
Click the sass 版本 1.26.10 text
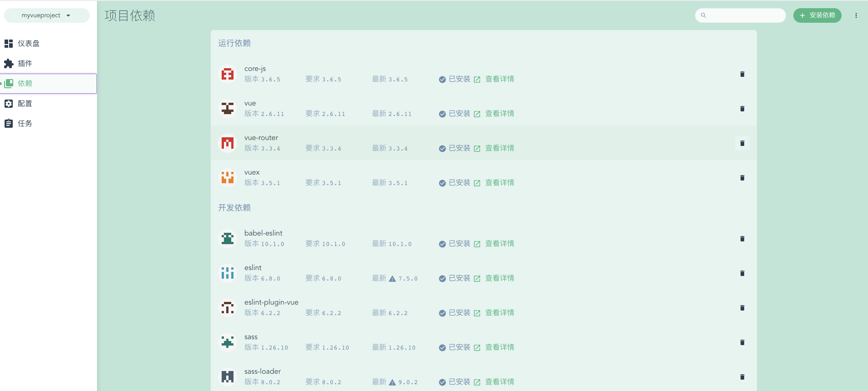point(266,347)
